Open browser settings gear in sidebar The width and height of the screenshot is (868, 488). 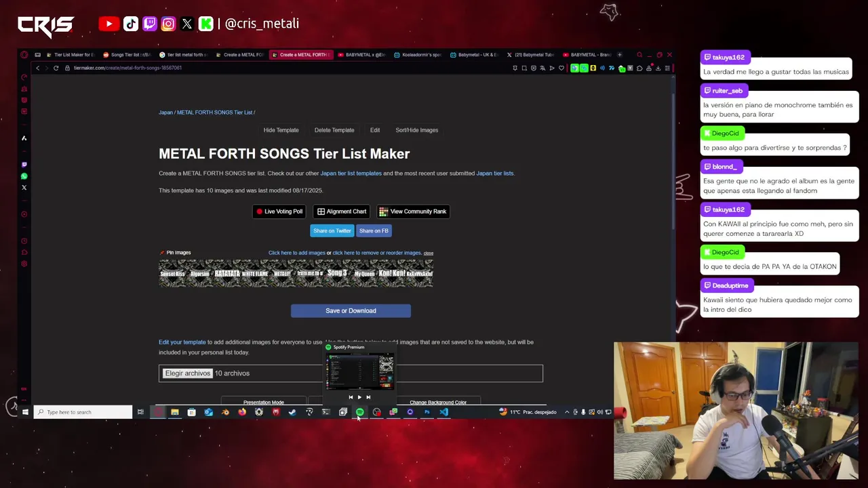pos(24,264)
